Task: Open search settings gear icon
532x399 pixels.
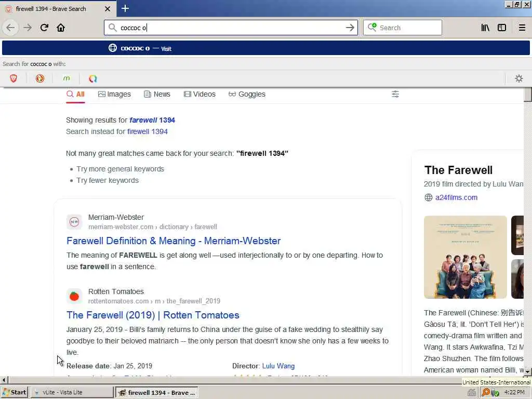Action: pos(519,79)
